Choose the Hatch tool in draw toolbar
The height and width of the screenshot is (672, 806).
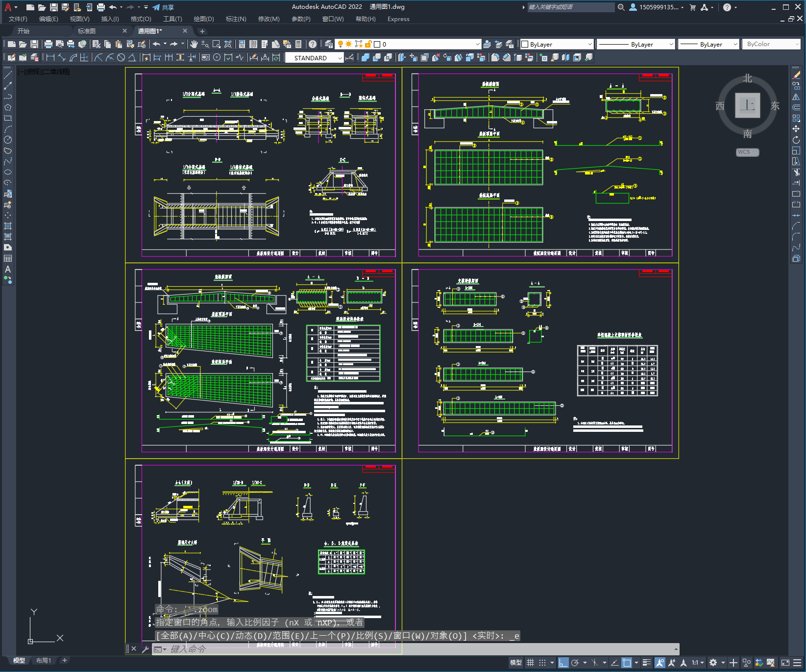8,226
